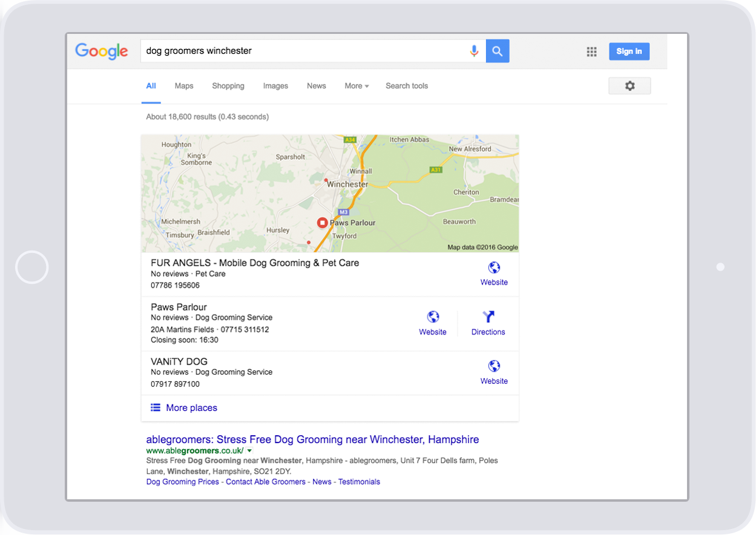The width and height of the screenshot is (756, 535).
Task: Click the More places list icon
Action: point(156,408)
